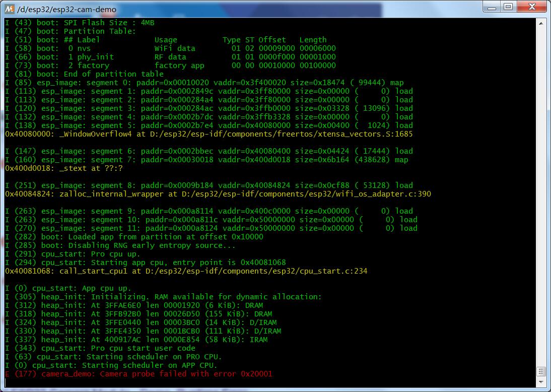
Task: Click the partition header row with 'Label'
Action: pos(166,40)
